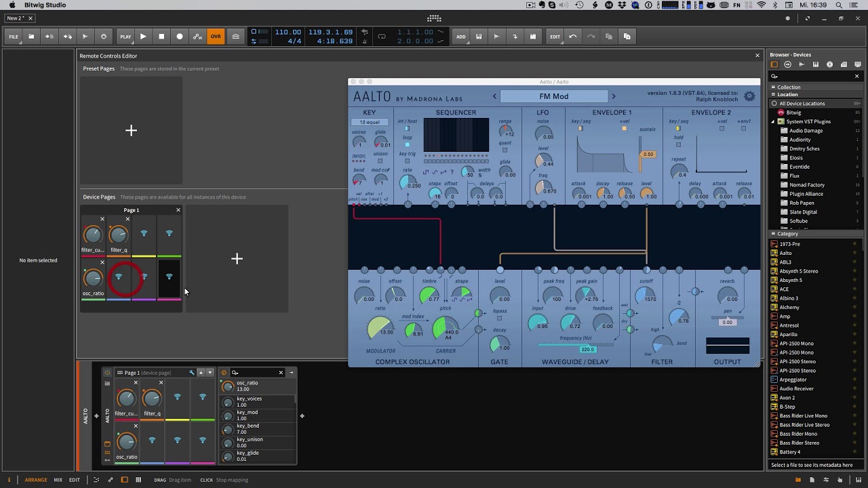Switch to ARRANGE view
868x488 pixels.
[36, 480]
